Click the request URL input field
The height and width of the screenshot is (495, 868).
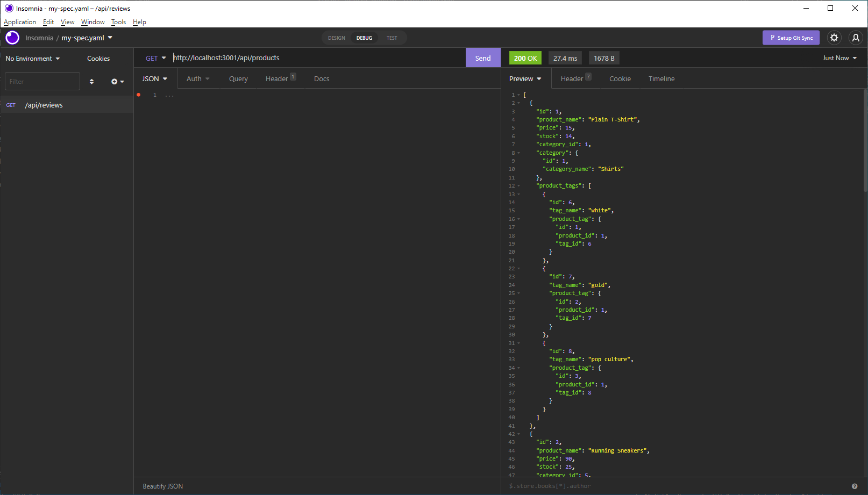(318, 58)
